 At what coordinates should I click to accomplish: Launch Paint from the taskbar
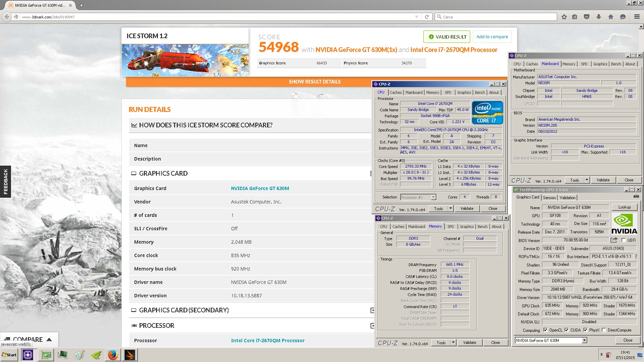tap(79, 355)
